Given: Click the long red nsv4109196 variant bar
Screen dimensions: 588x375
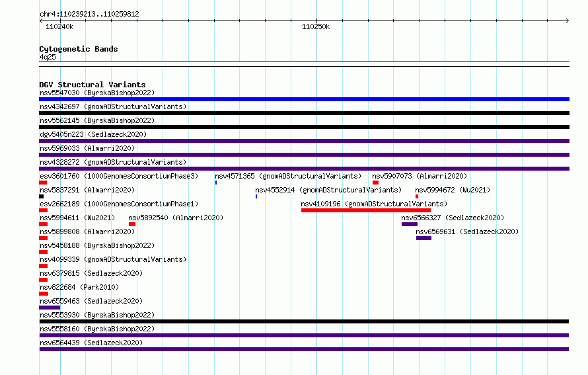Looking at the screenshot, I should pos(366,210).
